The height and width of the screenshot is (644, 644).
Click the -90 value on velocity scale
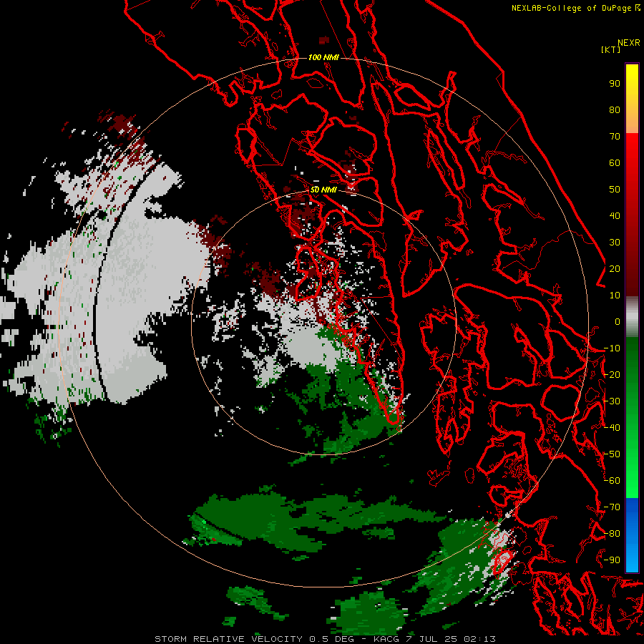pyautogui.click(x=612, y=560)
